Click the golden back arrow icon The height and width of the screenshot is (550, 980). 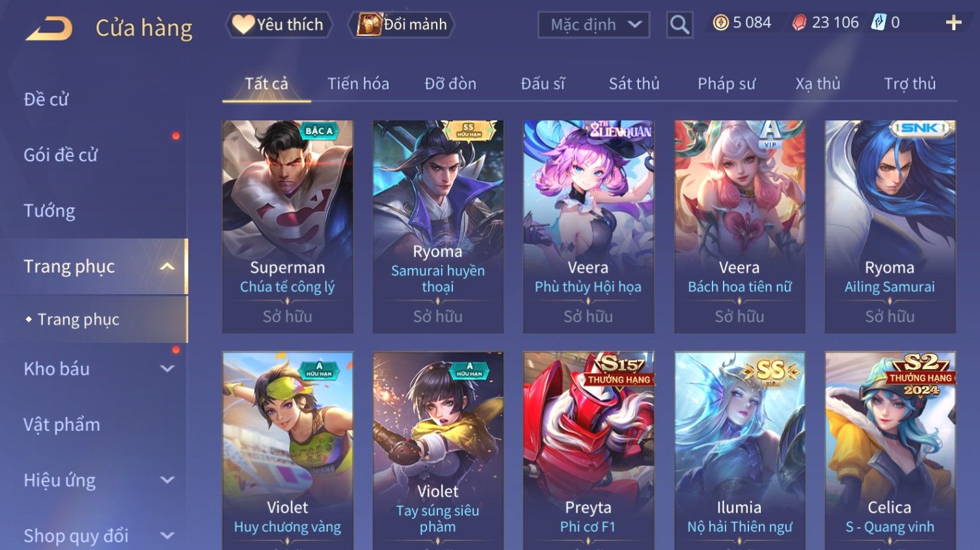point(49,29)
